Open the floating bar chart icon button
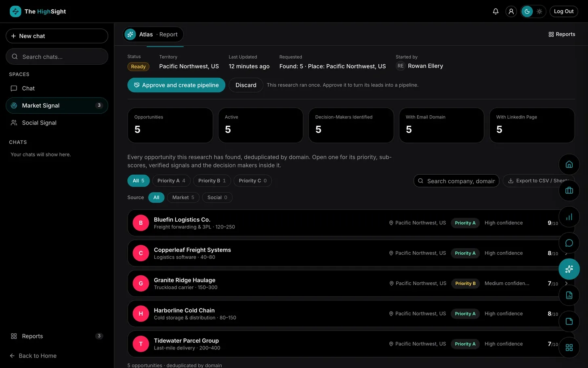This screenshot has width=588, height=368. 569,217
